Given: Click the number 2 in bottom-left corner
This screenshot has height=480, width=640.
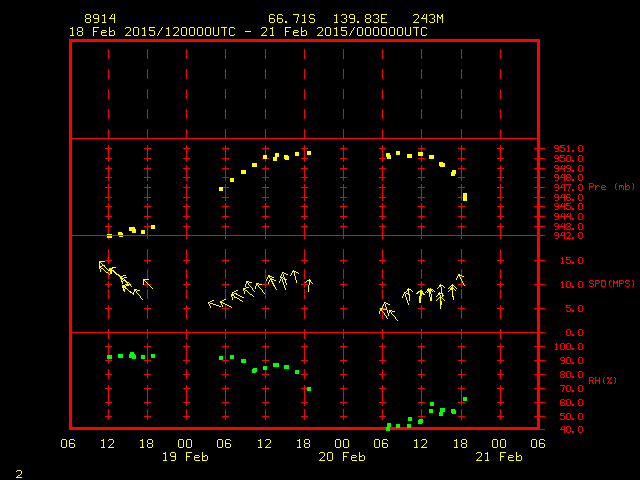Looking at the screenshot, I should point(18,472).
